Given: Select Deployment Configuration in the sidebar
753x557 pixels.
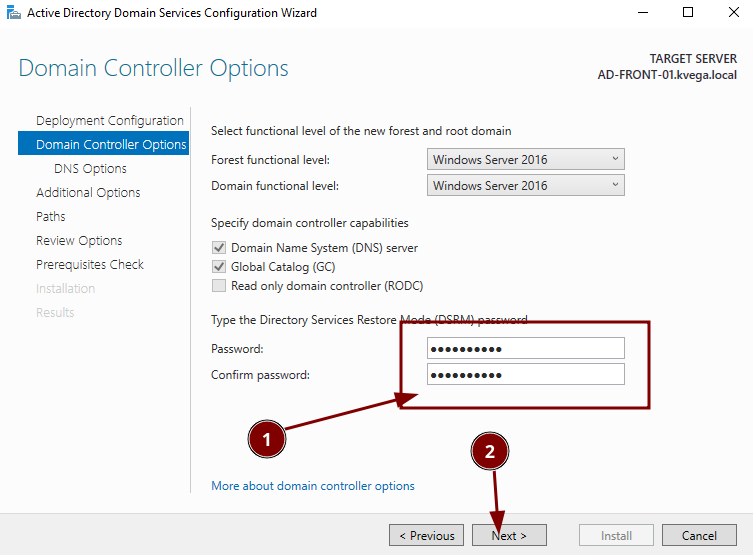Looking at the screenshot, I should pyautogui.click(x=110, y=121).
